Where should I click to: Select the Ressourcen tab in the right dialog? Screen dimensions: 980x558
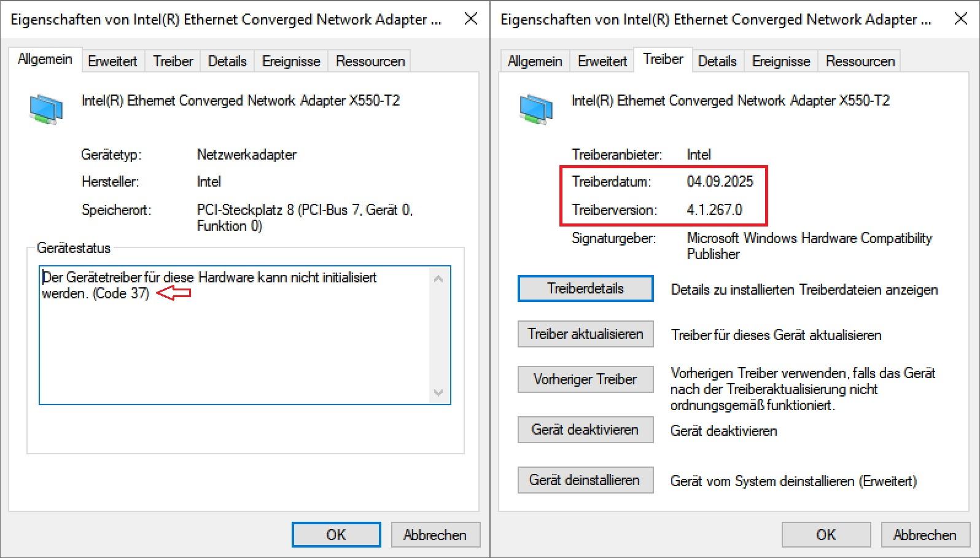860,61
